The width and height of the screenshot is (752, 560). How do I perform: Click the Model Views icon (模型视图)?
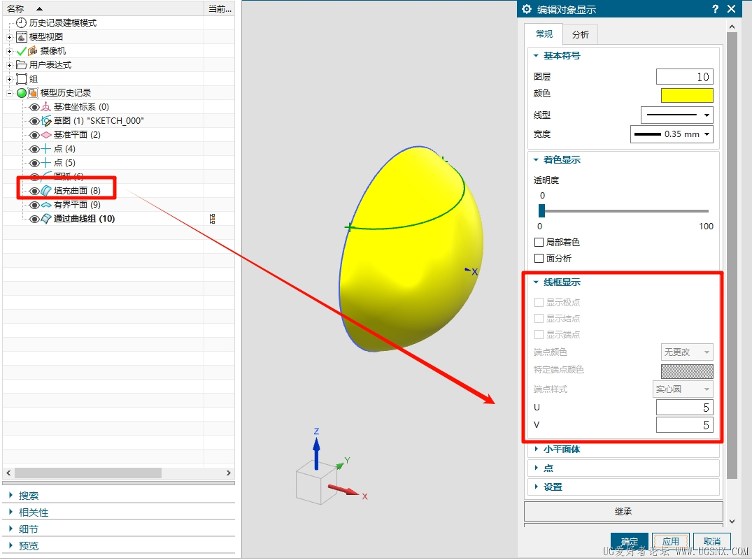pos(22,37)
